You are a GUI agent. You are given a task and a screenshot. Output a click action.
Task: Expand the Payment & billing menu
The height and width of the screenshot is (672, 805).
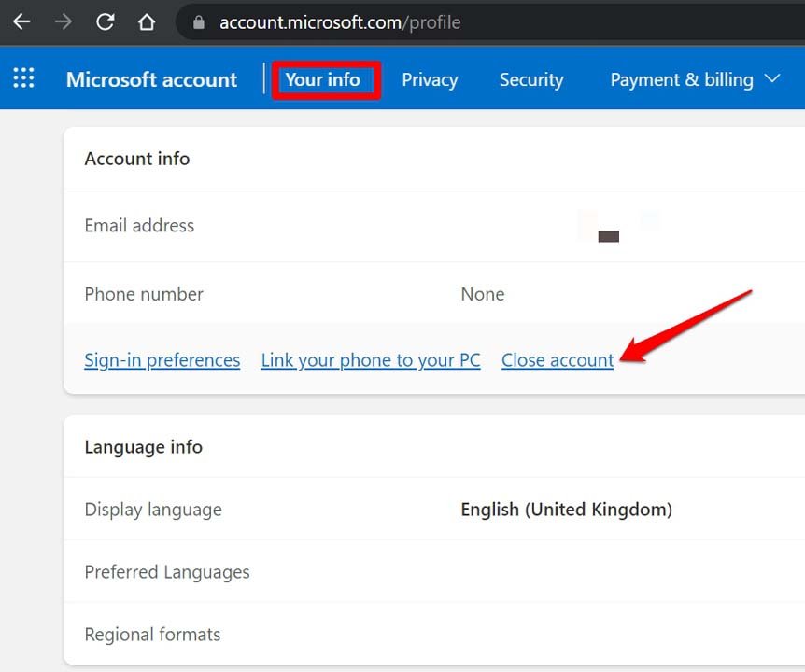682,80
